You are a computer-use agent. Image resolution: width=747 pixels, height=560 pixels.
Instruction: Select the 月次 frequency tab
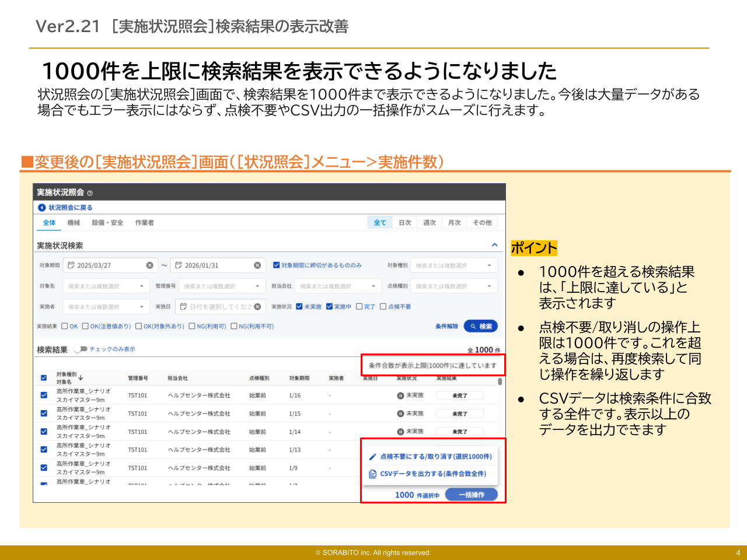454,223
